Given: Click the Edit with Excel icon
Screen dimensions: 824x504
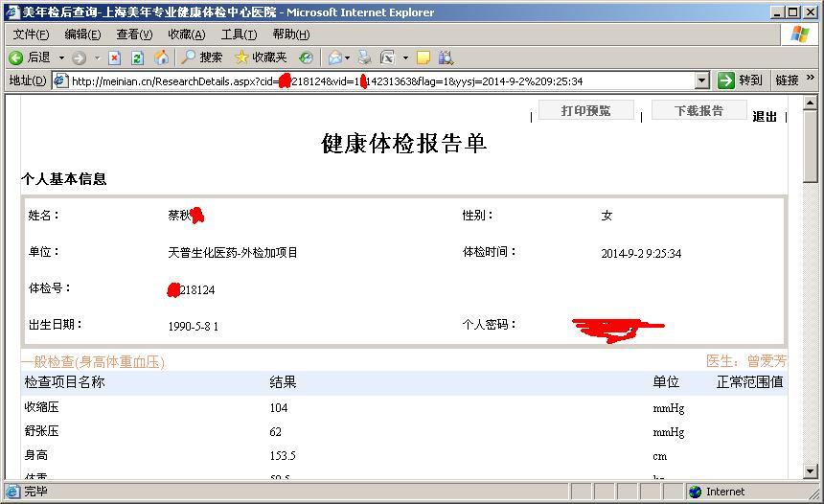Looking at the screenshot, I should 387,57.
